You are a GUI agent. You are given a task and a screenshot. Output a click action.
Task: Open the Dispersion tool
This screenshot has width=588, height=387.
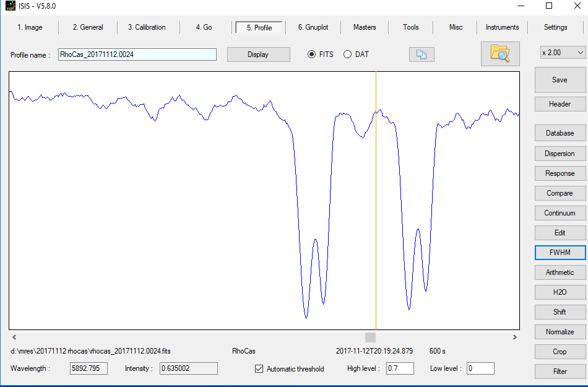coord(560,154)
